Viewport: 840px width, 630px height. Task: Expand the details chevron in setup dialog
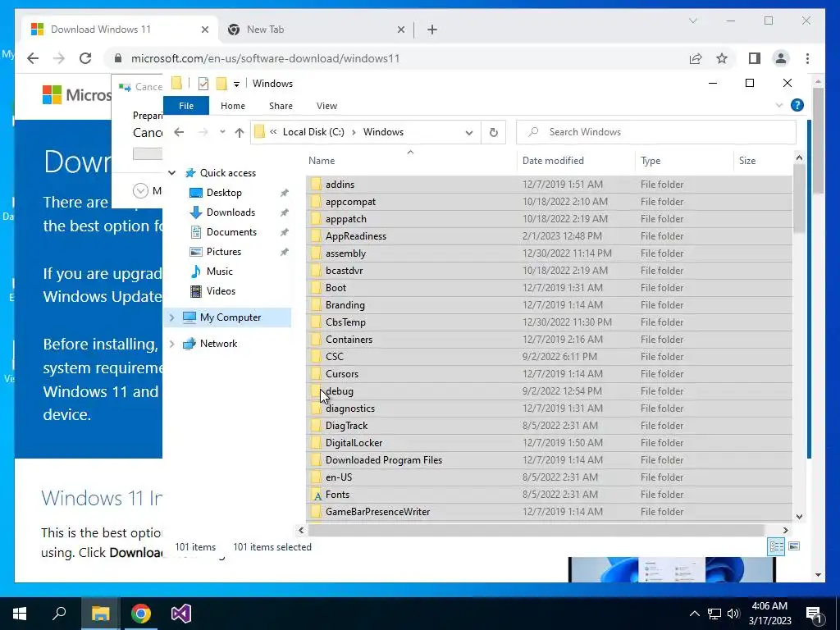(140, 190)
